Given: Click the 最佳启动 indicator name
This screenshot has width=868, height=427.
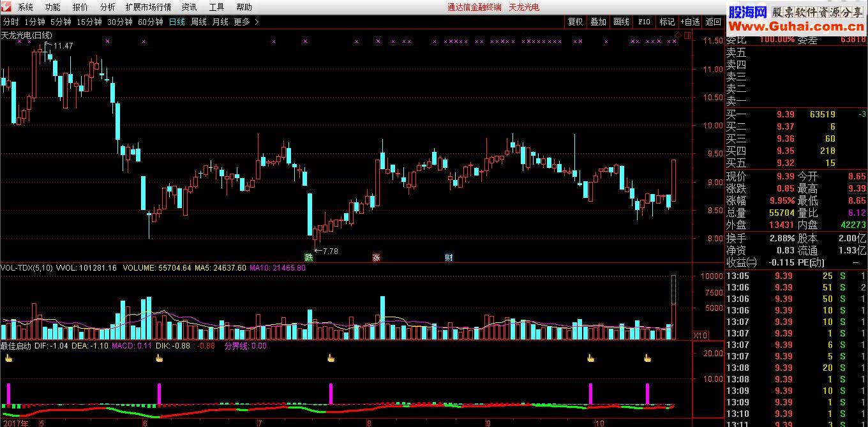Looking at the screenshot, I should [x=17, y=345].
